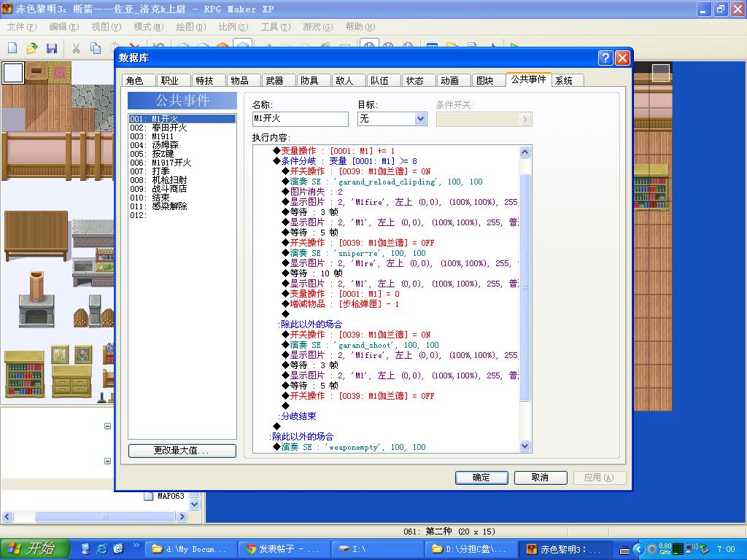
Task: Select the 增减物品 步枪弹匣 command line
Action: tap(345, 304)
